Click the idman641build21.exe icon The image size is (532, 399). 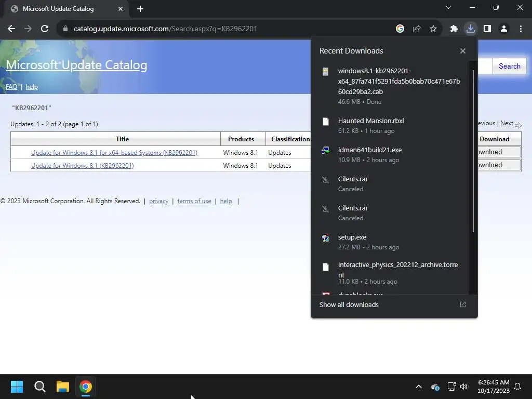click(325, 150)
